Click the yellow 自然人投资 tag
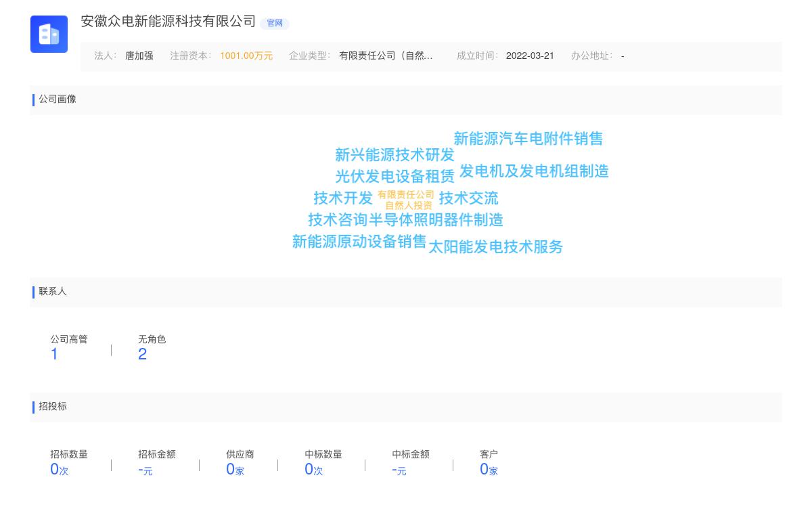This screenshot has width=812, height=509. [x=409, y=206]
